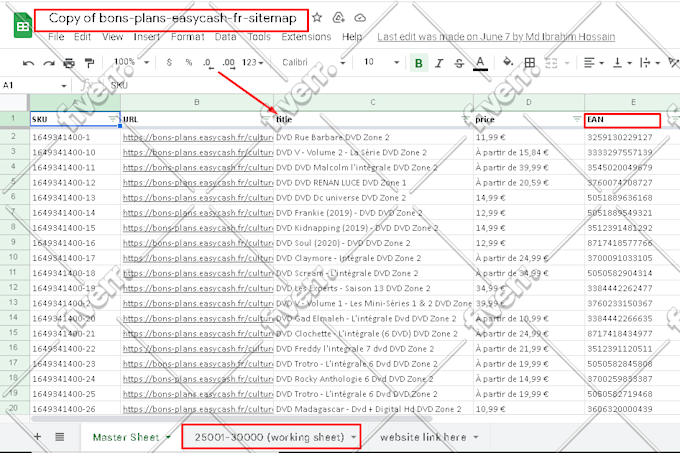Open the URL for Malcolm l'intégrale DVD
Viewport: 680px width, 453px height.
click(198, 168)
